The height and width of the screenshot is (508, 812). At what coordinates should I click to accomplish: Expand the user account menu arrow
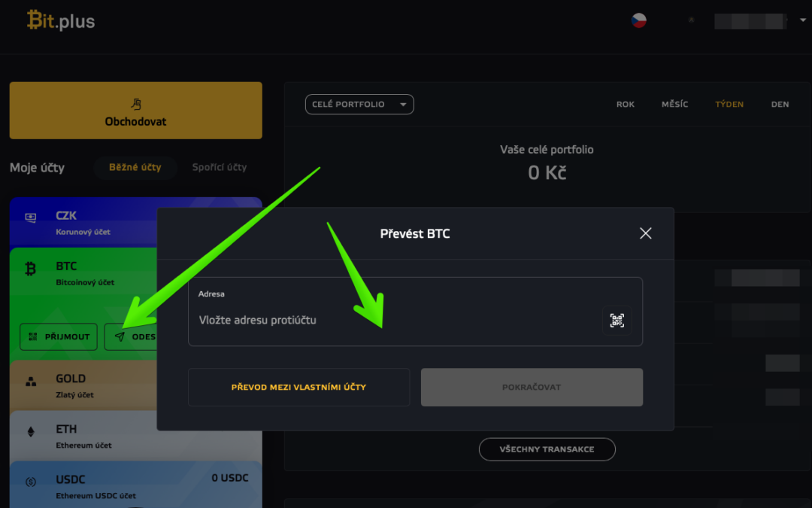(x=803, y=20)
